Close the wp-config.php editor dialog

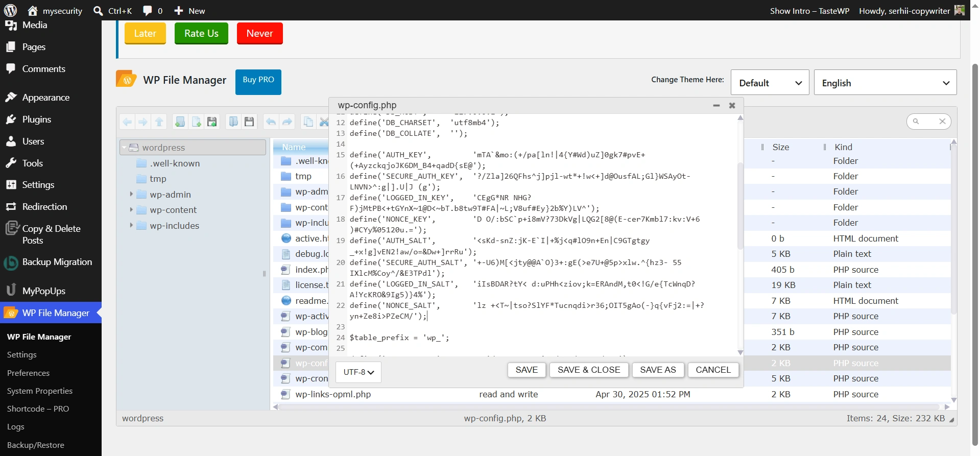click(x=732, y=105)
